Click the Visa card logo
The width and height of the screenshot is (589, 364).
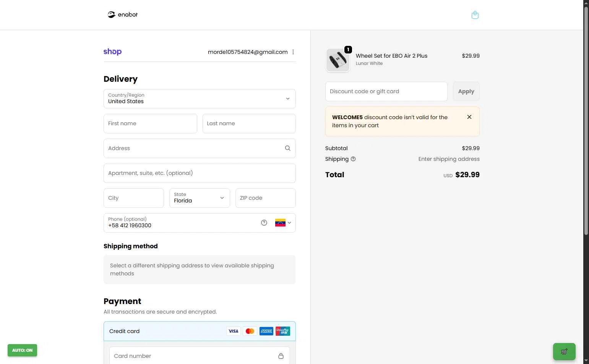[234, 331]
